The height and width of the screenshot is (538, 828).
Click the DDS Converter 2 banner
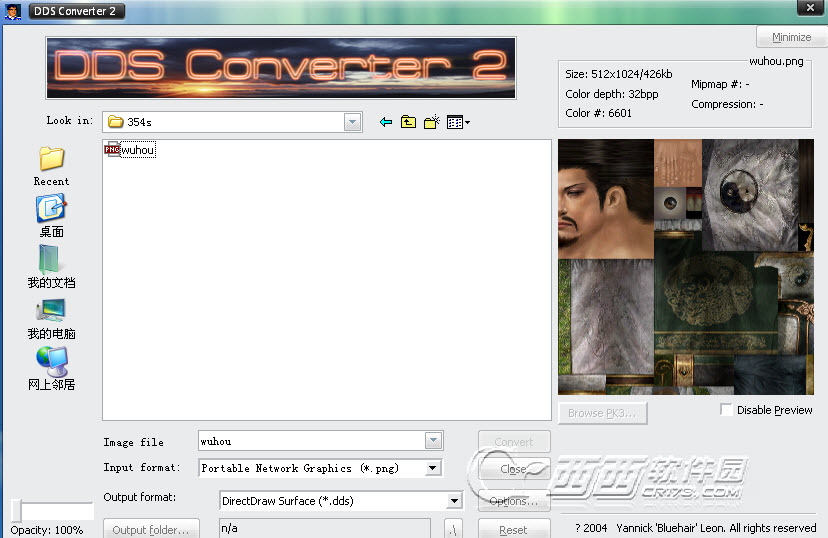(x=281, y=68)
